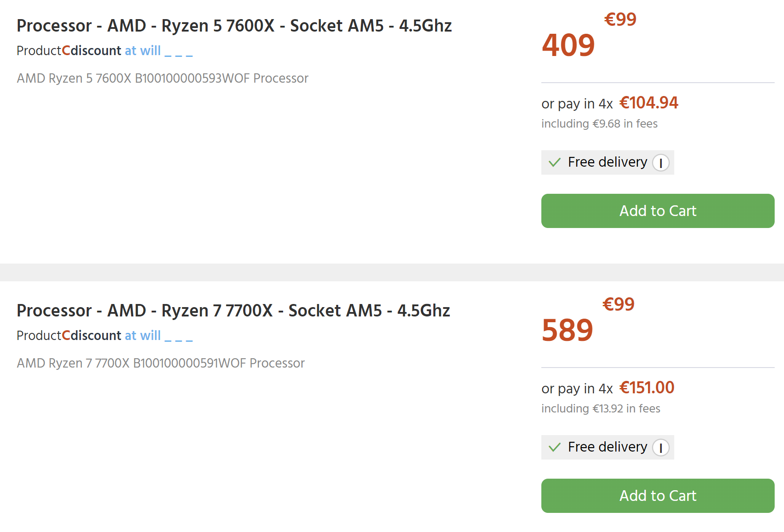This screenshot has height=532, width=784.
Task: Open the Ryzen 5 7600X product title
Action: point(234,26)
